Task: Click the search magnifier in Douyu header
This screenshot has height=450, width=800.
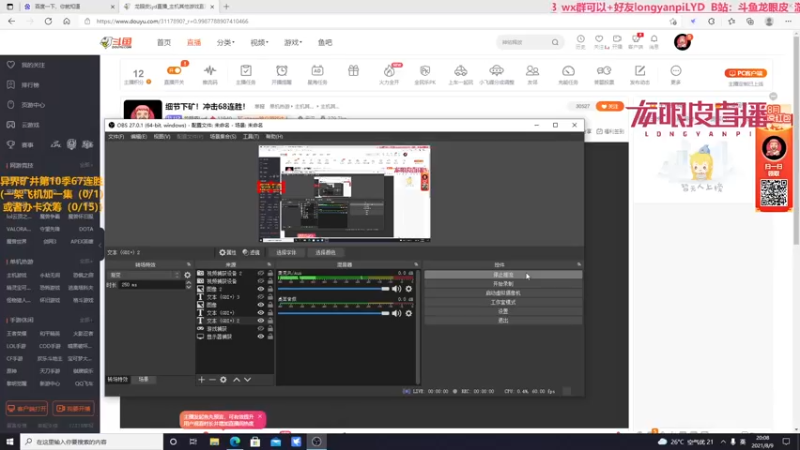Action: [x=555, y=42]
